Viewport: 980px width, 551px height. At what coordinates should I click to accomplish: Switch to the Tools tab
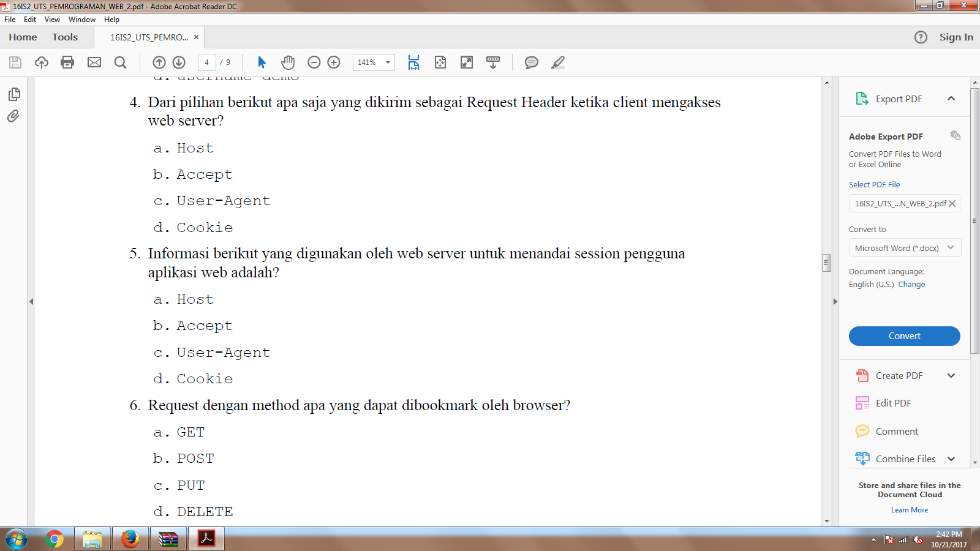pyautogui.click(x=65, y=37)
